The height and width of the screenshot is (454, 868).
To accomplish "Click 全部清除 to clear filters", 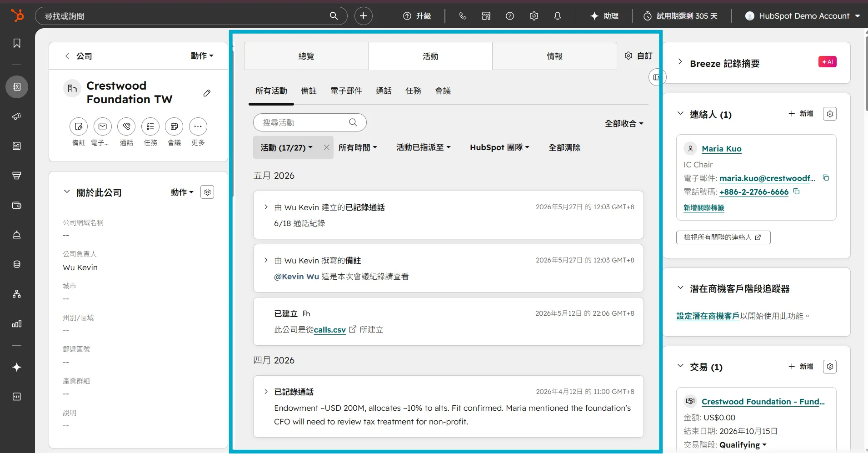I will 564,147.
